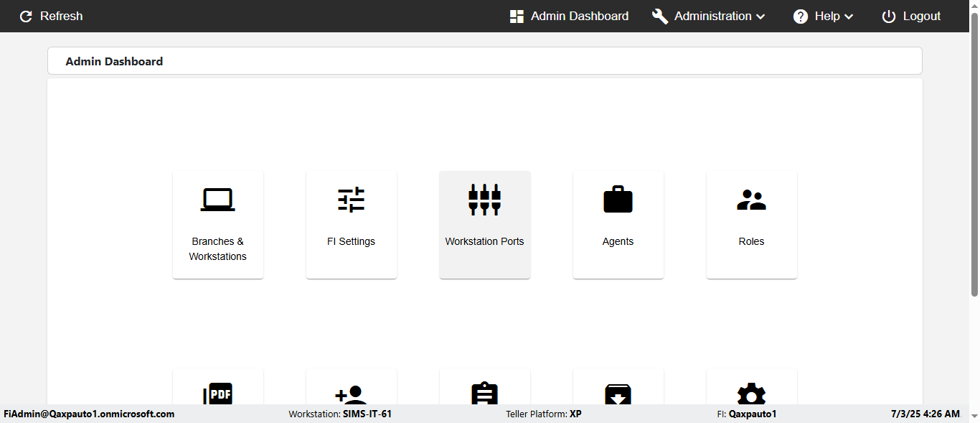This screenshot has width=980, height=423.
Task: Click the Refresh label in top bar
Action: pyautogui.click(x=62, y=16)
